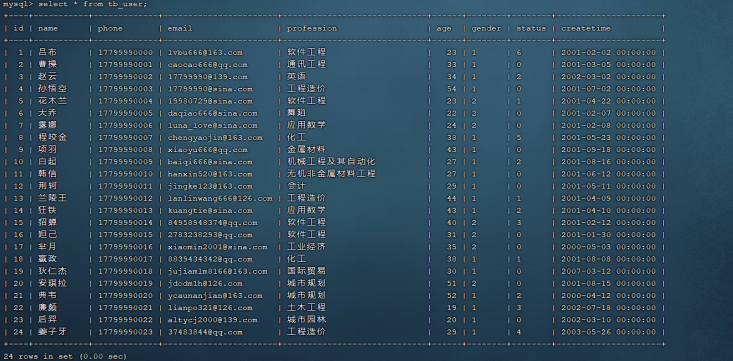Select the email 'luna_love@sina.com'
733x361 pixels.
click(x=213, y=126)
